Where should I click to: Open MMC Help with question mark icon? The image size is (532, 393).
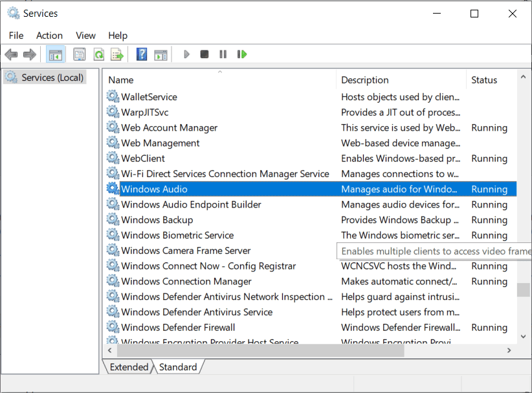click(x=141, y=54)
